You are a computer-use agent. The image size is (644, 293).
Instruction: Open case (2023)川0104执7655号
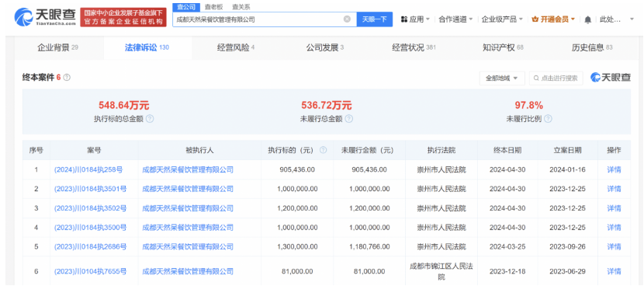(90, 271)
